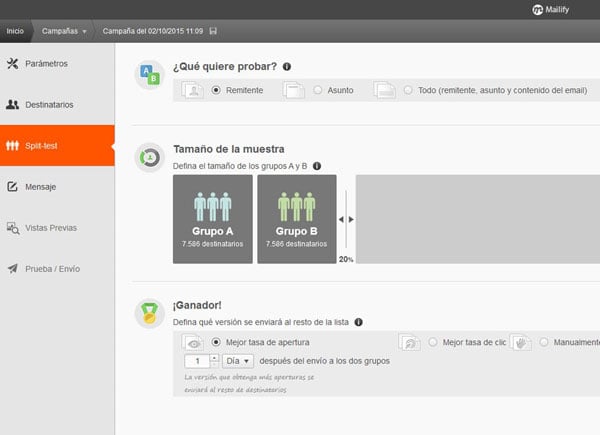Open the Vistas Previas sidebar section
Screen dimensions: 600x435
[x=57, y=228]
